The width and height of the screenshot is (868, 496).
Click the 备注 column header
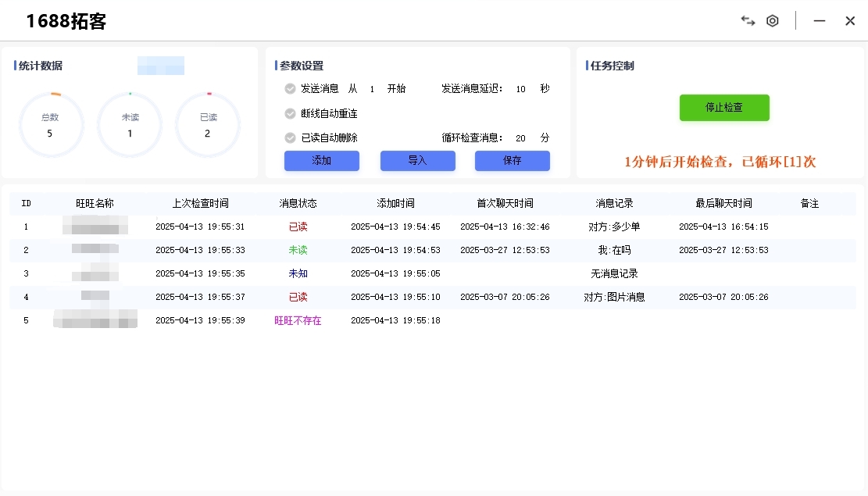tap(809, 204)
